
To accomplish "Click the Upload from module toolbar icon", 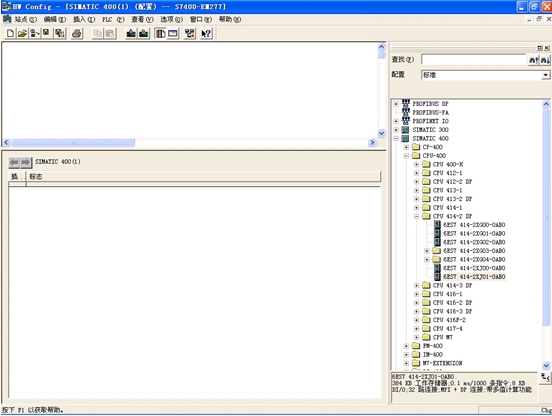I will [x=143, y=33].
